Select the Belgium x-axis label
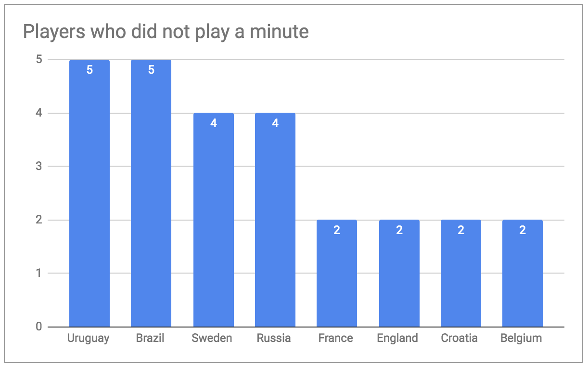This screenshot has width=588, height=367. coord(521,339)
